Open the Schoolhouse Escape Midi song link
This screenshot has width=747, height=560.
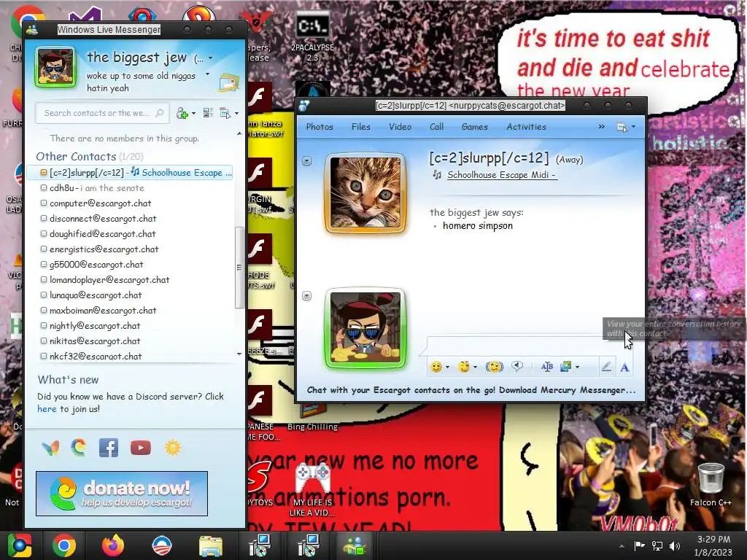[502, 175]
